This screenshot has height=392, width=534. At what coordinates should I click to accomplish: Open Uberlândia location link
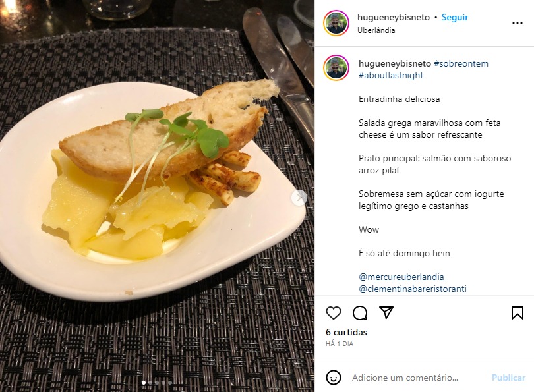[376, 30]
